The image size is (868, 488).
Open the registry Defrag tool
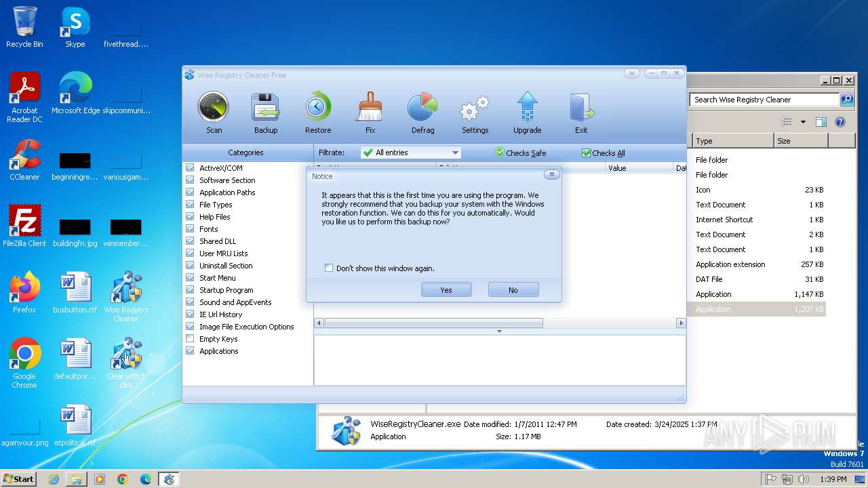[x=422, y=113]
